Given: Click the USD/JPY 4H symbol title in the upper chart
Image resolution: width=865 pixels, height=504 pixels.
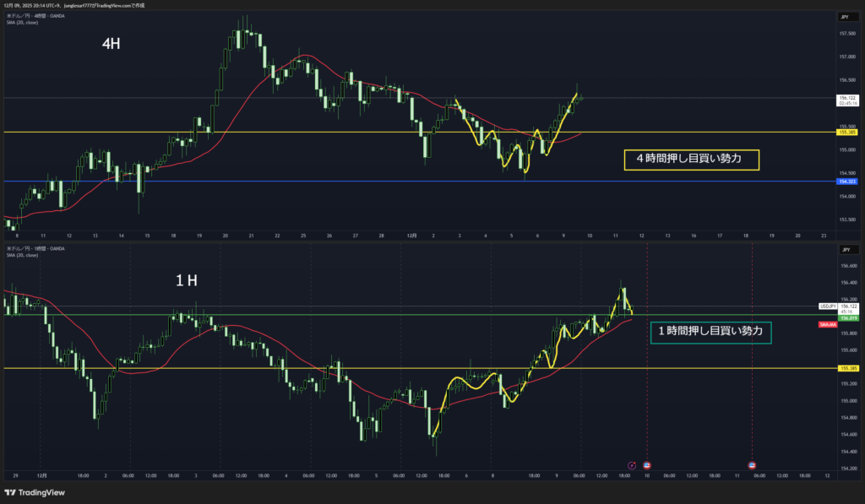Looking at the screenshot, I should pyautogui.click(x=35, y=16).
